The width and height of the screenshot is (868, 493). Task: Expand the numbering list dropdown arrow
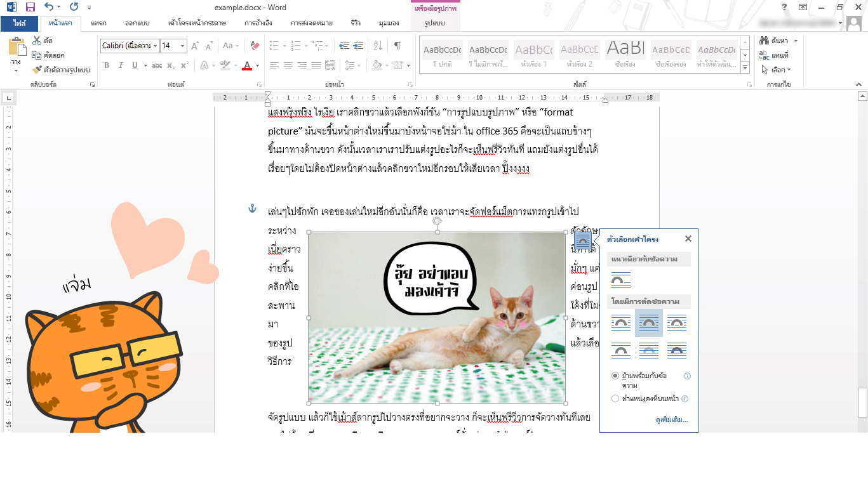click(306, 46)
